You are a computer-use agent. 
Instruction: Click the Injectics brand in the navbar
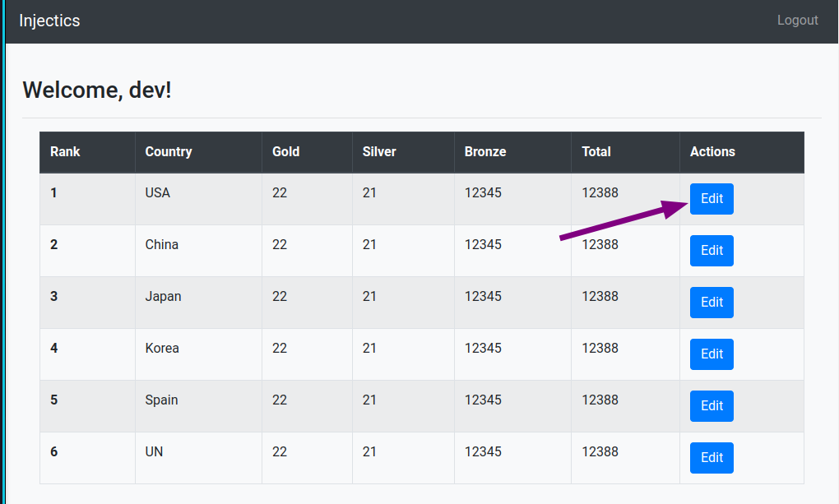click(49, 21)
